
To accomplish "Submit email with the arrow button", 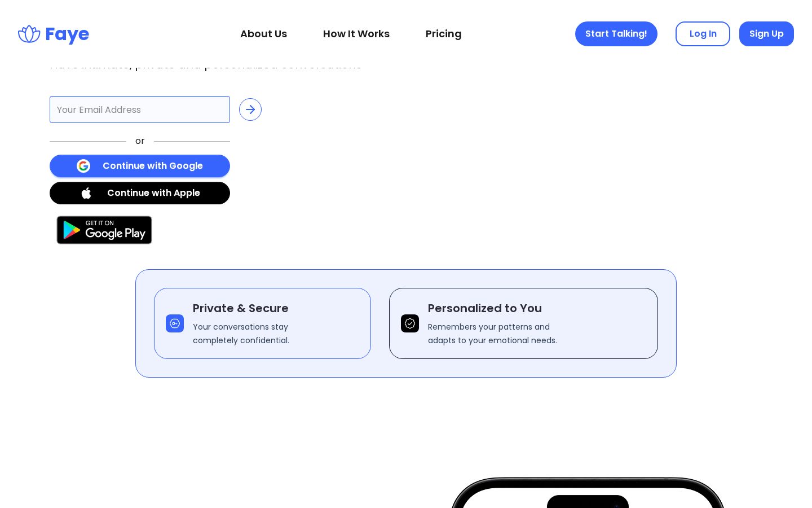I will (250, 110).
